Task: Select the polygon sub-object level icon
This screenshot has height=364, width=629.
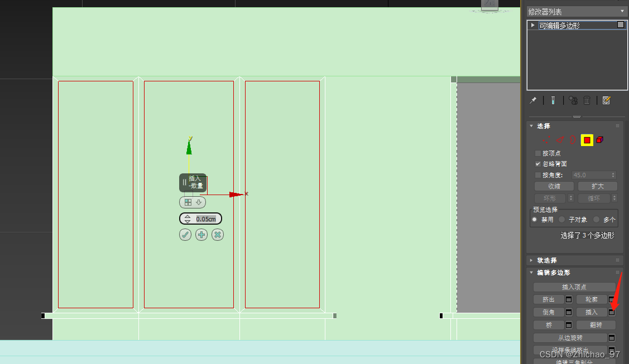Action: 587,140
